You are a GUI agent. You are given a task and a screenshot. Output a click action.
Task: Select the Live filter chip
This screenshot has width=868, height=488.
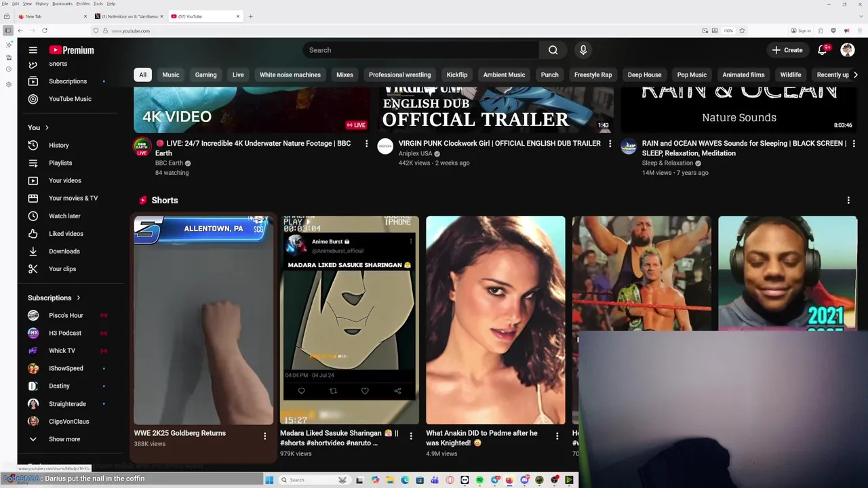pos(238,75)
